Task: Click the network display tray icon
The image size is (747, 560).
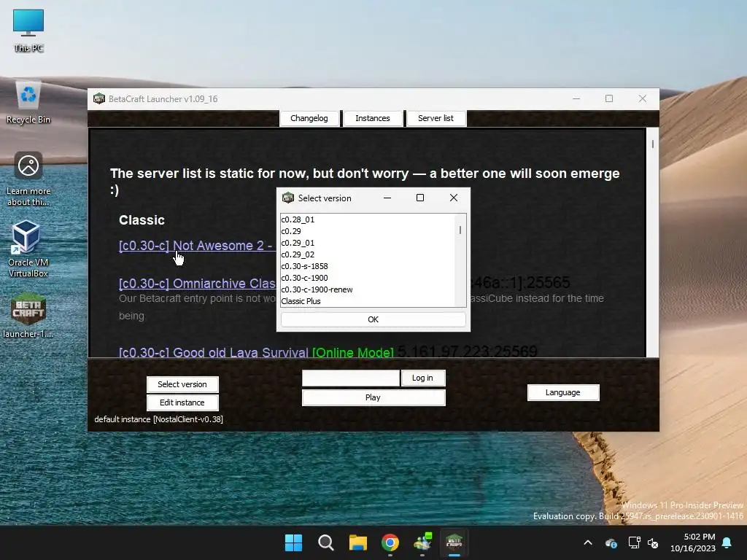Action: (x=634, y=542)
